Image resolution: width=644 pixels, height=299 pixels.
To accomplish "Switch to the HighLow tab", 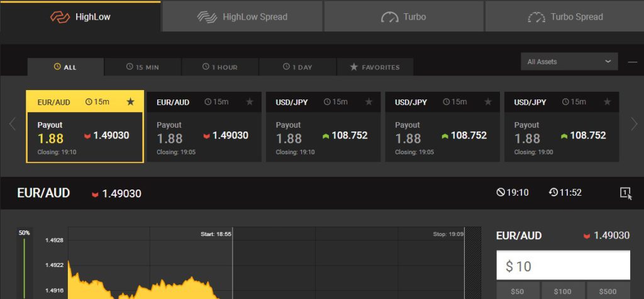I will (80, 16).
